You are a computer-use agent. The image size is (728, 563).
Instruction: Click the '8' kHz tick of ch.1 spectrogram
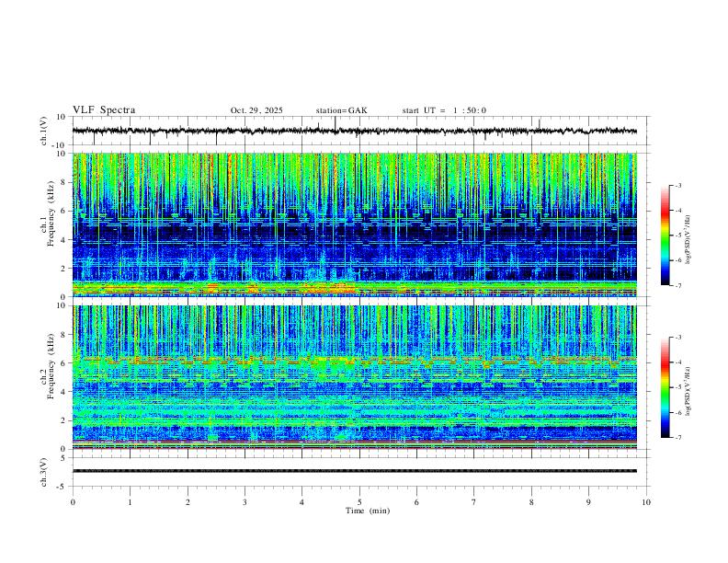click(x=64, y=182)
